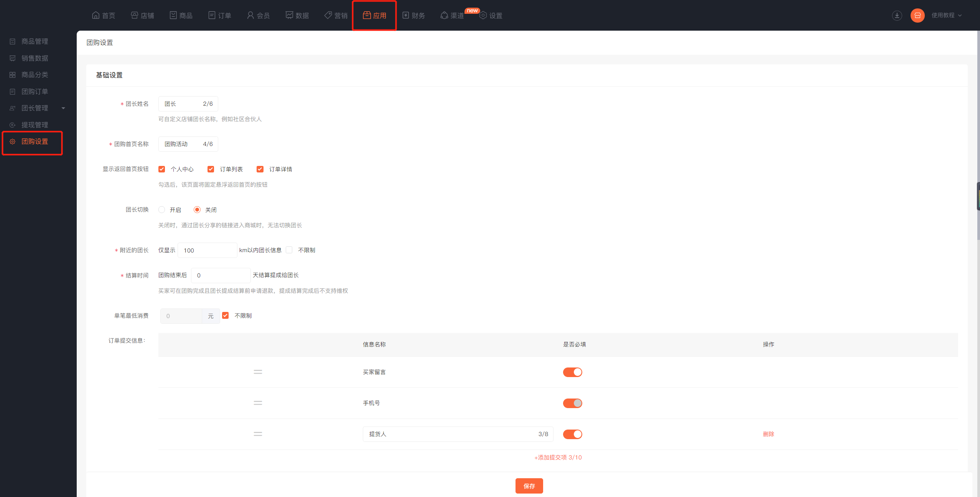
Task: Check 不限制 next to km distance
Action: coord(289,250)
